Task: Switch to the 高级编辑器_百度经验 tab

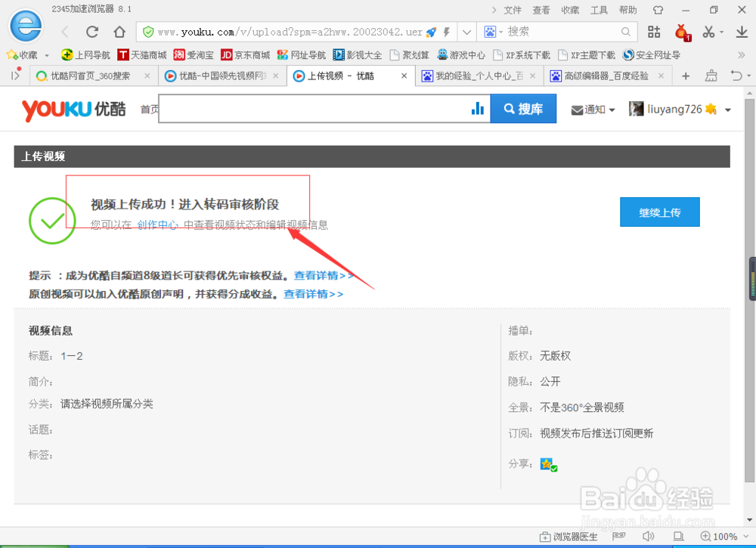Action: point(608,76)
